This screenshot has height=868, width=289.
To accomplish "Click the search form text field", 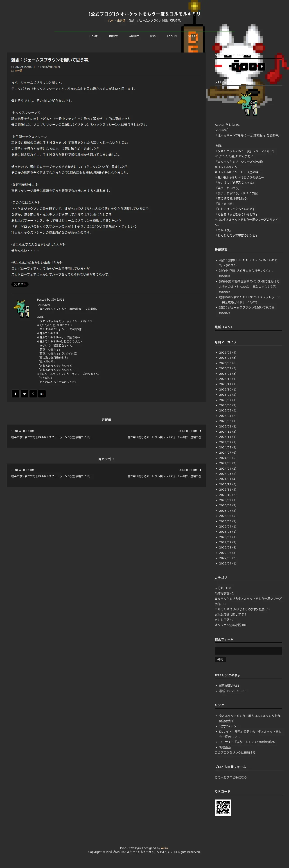I will click(248, 651).
